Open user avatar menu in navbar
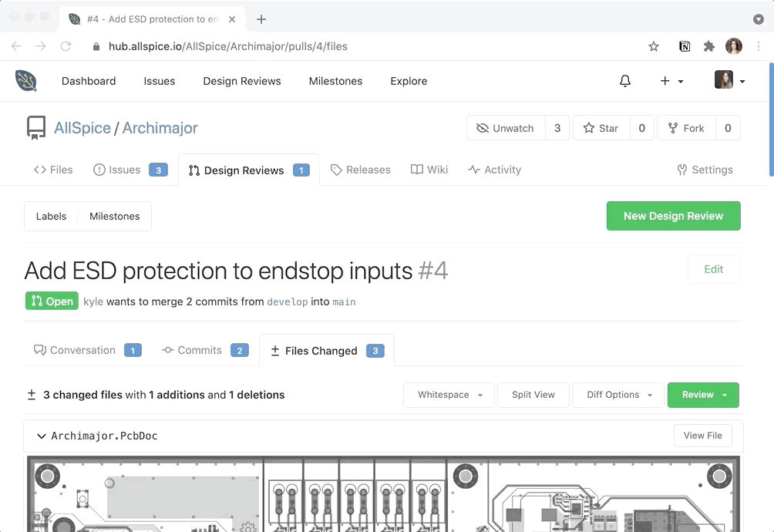 tap(729, 80)
